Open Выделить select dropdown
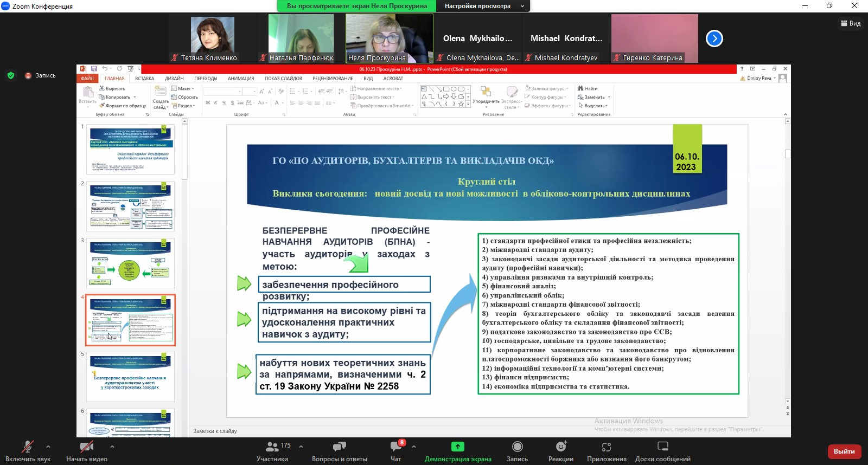Image resolution: width=868 pixels, height=465 pixels. pos(593,106)
